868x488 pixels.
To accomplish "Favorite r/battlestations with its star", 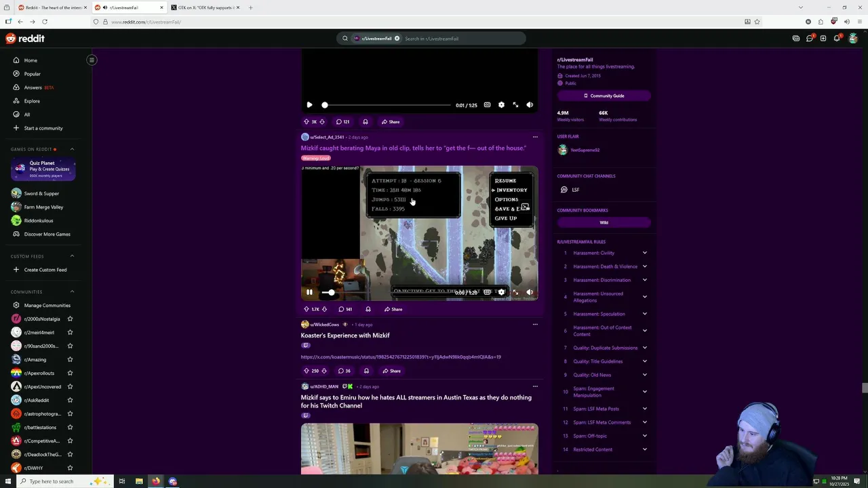I will [70, 427].
